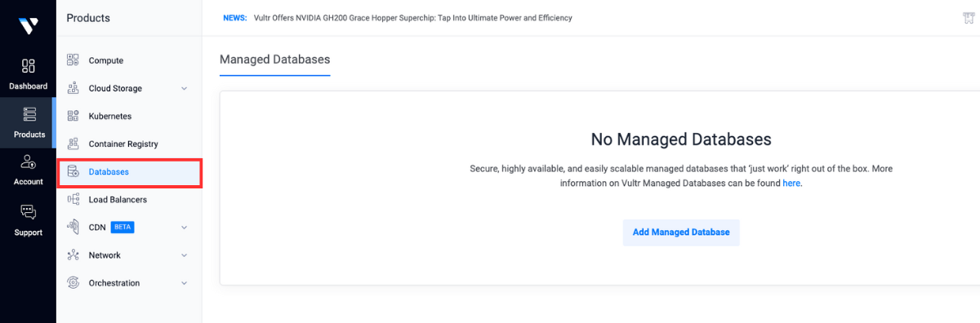This screenshot has width=980, height=323.
Task: Click the Products sidebar heading
Action: [88, 18]
